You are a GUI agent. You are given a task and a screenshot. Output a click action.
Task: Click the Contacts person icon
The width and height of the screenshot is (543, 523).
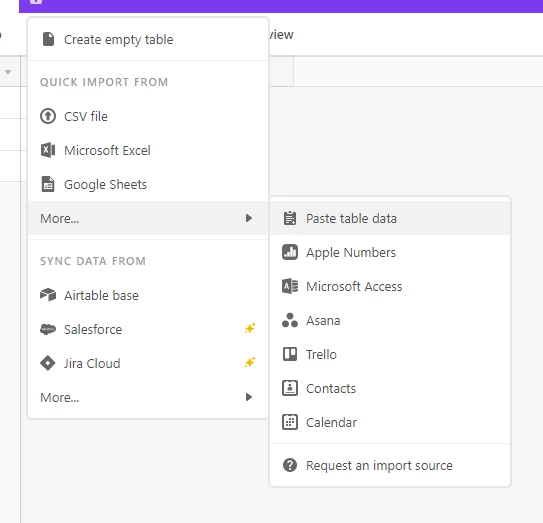tap(290, 388)
